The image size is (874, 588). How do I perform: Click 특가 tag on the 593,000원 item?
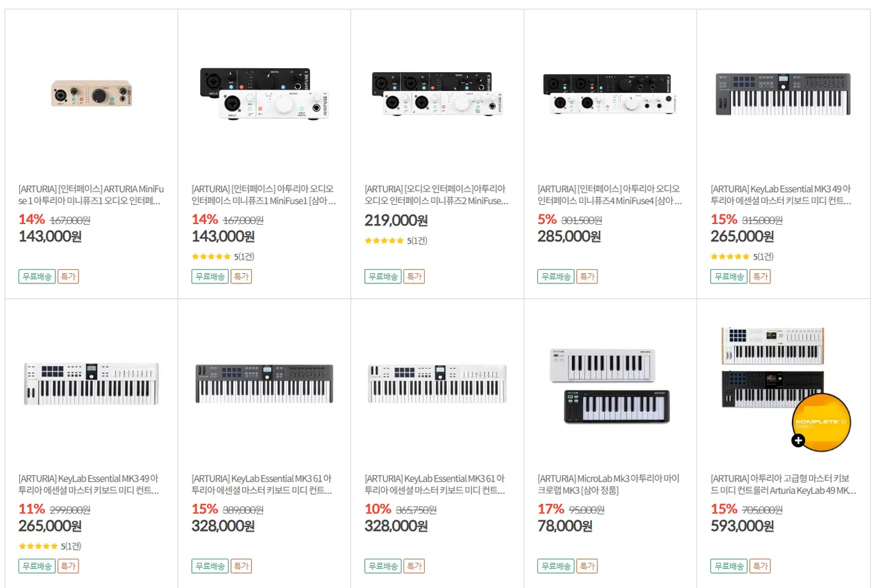click(760, 566)
